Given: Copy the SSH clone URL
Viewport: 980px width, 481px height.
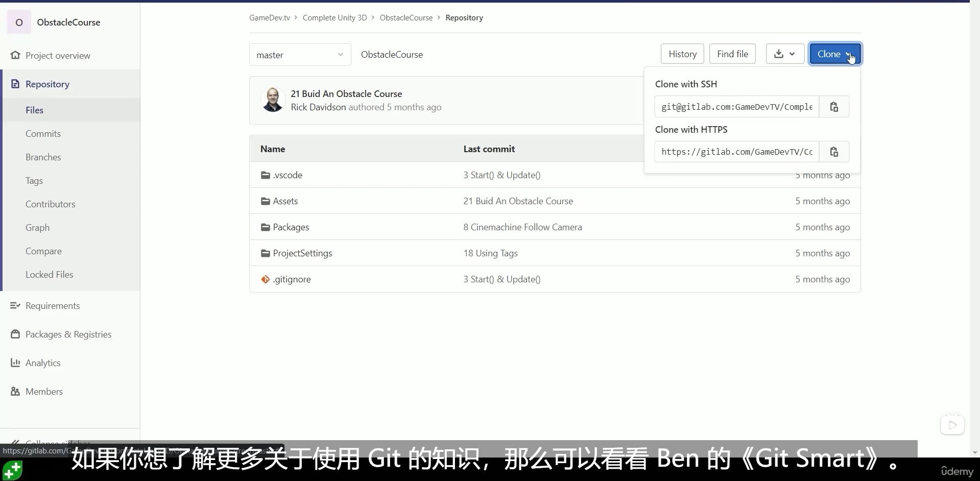Looking at the screenshot, I should coord(834,107).
